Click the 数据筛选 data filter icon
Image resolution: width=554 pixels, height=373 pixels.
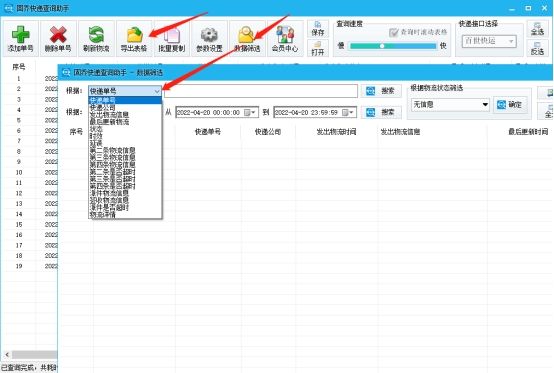(247, 38)
